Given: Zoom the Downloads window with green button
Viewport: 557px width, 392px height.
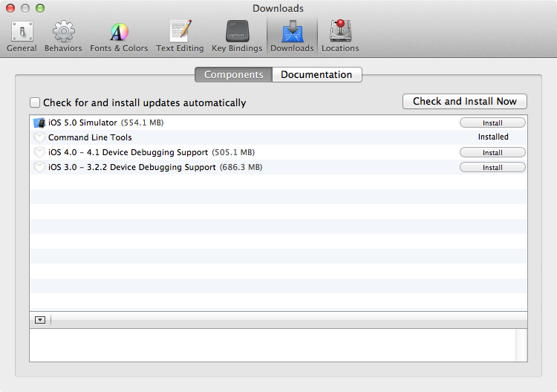Looking at the screenshot, I should tap(40, 8).
